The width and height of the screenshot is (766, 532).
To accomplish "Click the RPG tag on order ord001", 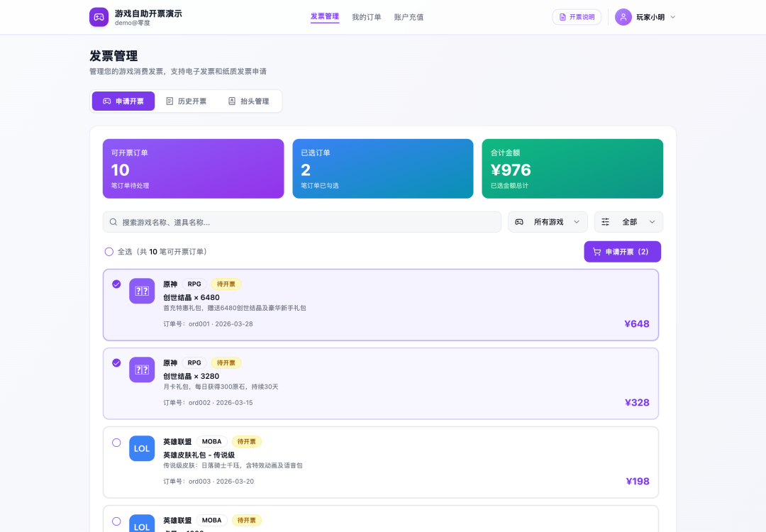I will 194,284.
